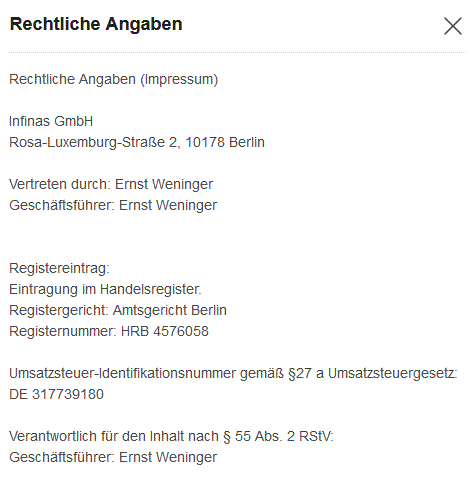Select register number HRB 4576058
The width and height of the screenshot is (470, 481).
(x=165, y=332)
